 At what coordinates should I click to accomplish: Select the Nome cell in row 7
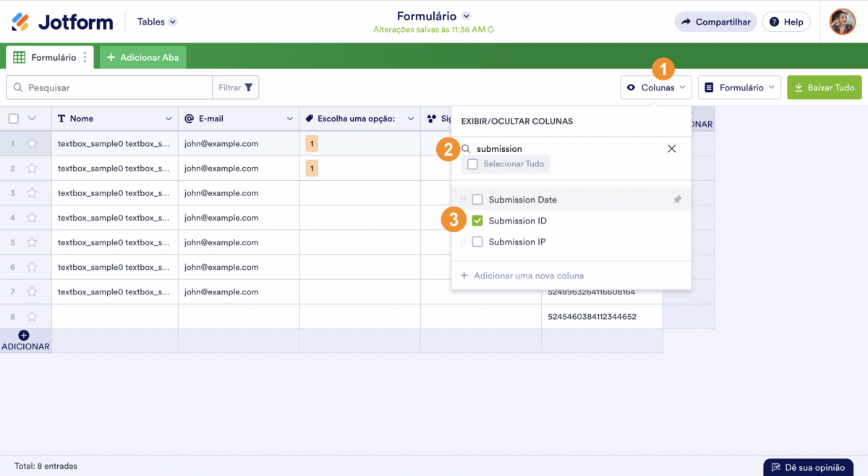click(x=115, y=292)
